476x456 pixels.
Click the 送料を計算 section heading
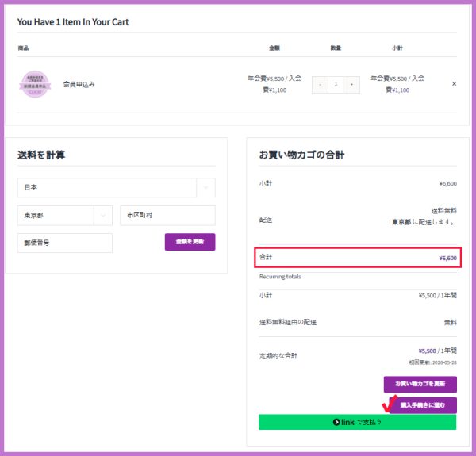[x=41, y=155]
